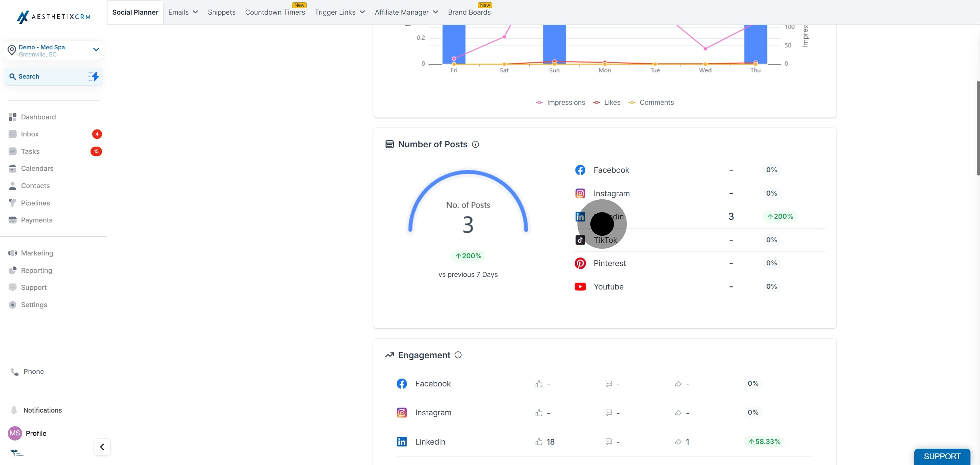
Task: Toggle the Impressions series in chart legend
Action: click(x=560, y=103)
